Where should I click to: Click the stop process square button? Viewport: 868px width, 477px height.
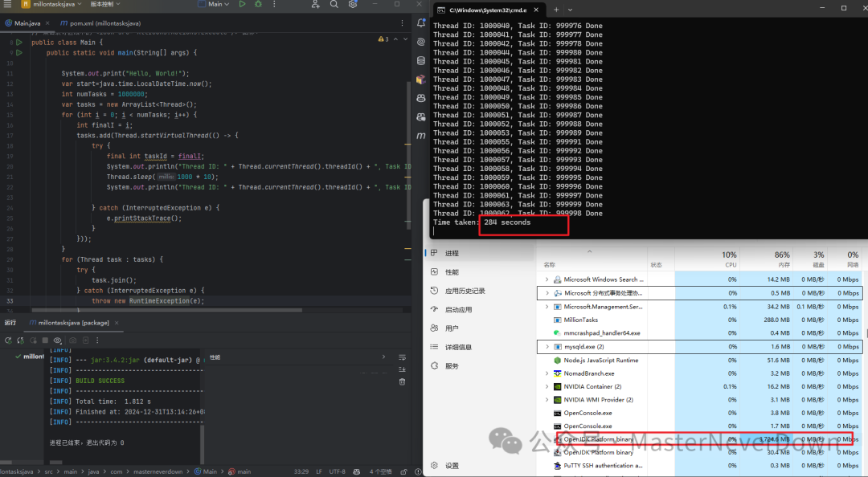(45, 340)
